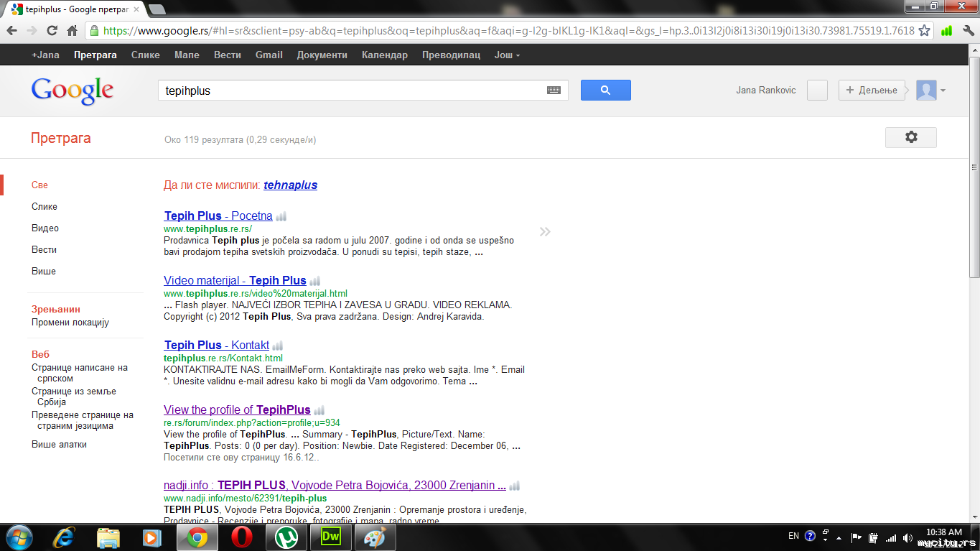Follow the tehnaplus suggestion link
Screen dimensions: 980x551
click(x=291, y=185)
